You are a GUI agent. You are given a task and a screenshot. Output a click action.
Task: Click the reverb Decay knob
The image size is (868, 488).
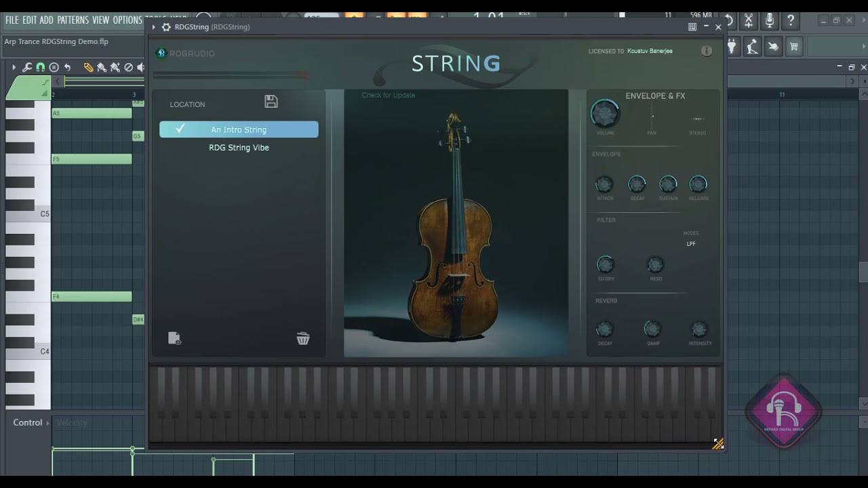point(604,329)
